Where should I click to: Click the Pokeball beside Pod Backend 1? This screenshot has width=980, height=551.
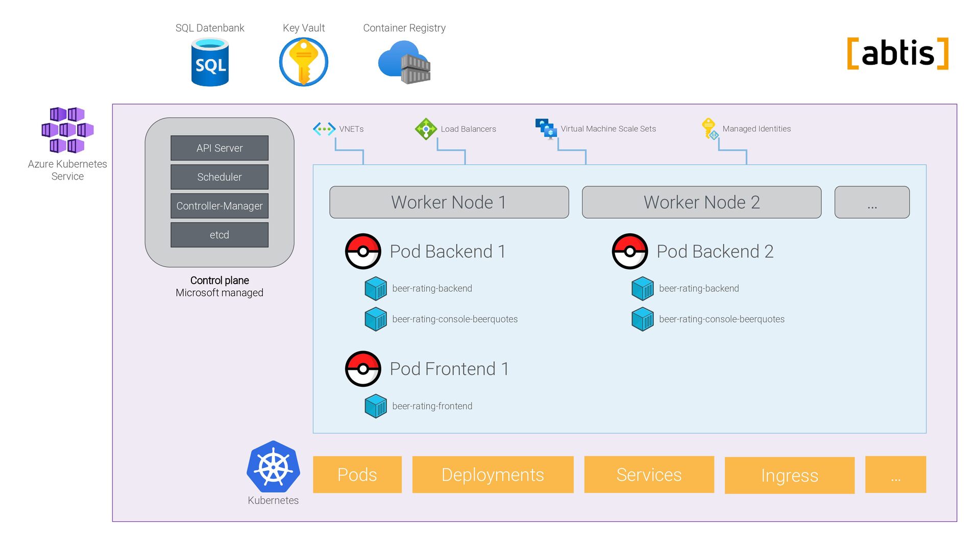[363, 252]
